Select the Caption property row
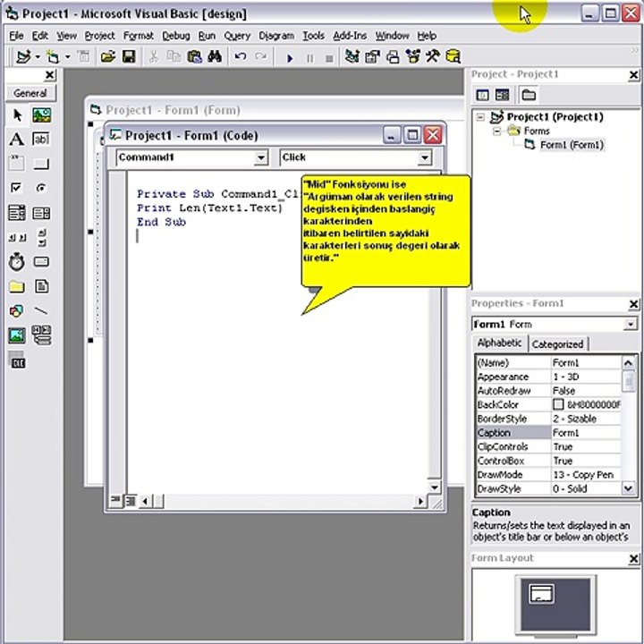The image size is (644, 644). pos(548,433)
